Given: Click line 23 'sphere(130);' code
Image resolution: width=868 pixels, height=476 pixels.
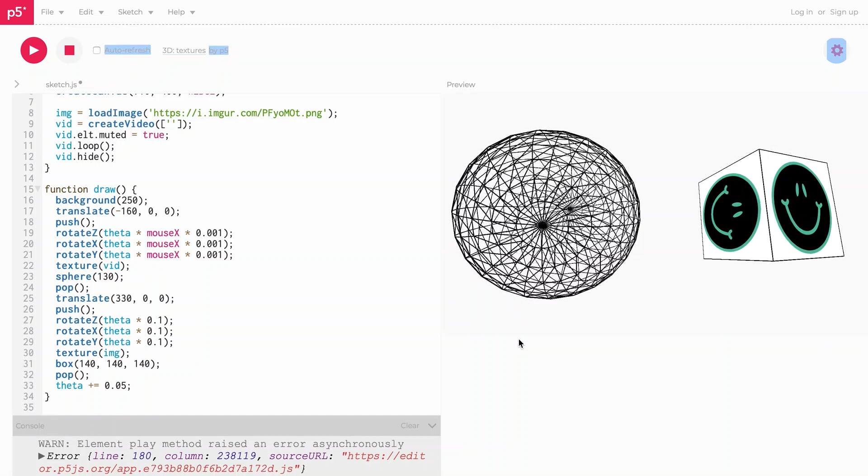Looking at the screenshot, I should (90, 276).
